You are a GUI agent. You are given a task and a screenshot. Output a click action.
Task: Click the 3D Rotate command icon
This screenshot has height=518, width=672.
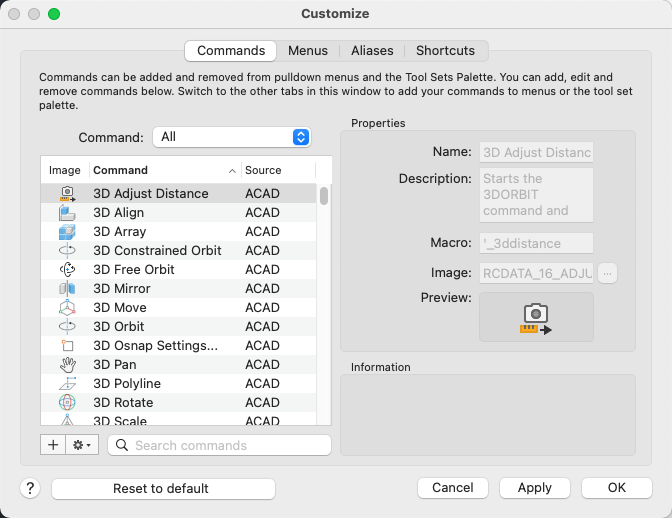pos(67,403)
